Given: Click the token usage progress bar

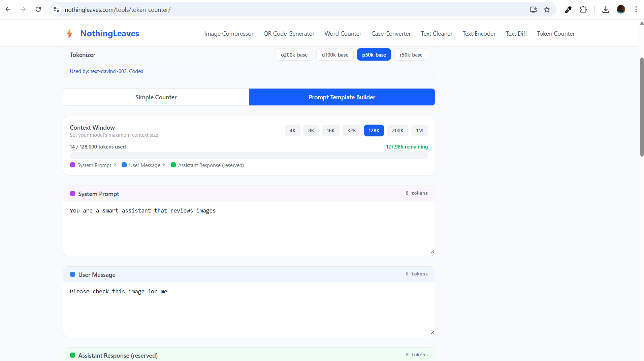Looking at the screenshot, I should click(249, 155).
